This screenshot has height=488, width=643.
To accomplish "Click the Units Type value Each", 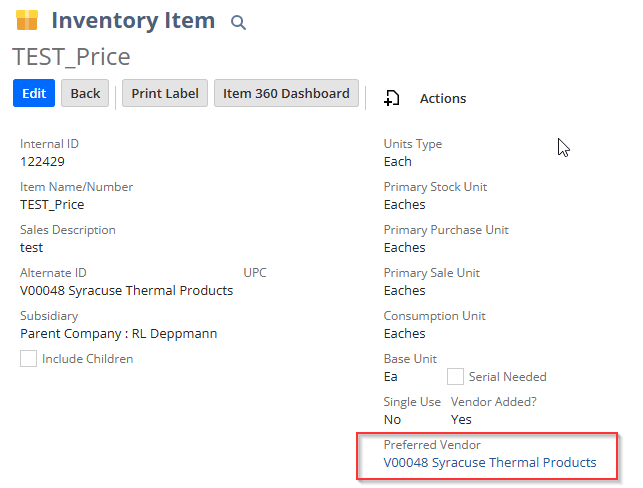I will click(x=398, y=162).
